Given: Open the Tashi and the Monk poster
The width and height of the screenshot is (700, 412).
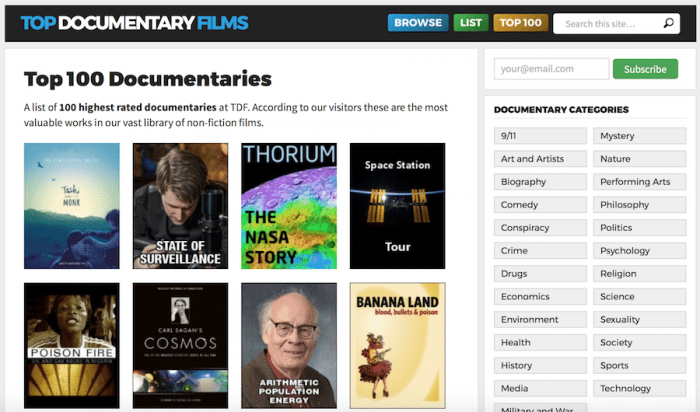Looking at the screenshot, I should tap(72, 206).
